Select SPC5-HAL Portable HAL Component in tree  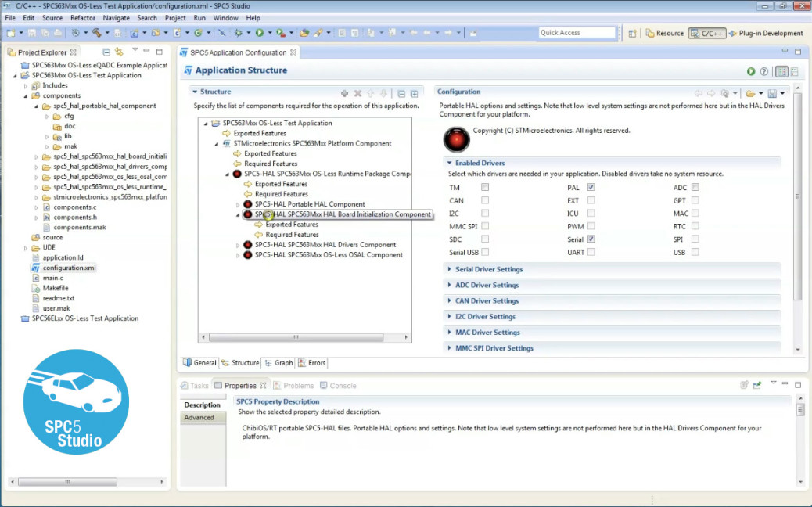(310, 204)
